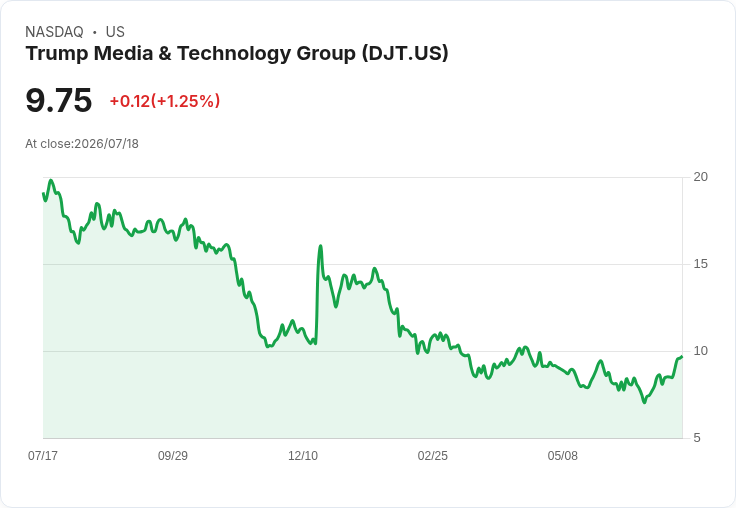The width and height of the screenshot is (736, 508).
Task: Click the 20 y-axis price label
Action: tap(700, 177)
